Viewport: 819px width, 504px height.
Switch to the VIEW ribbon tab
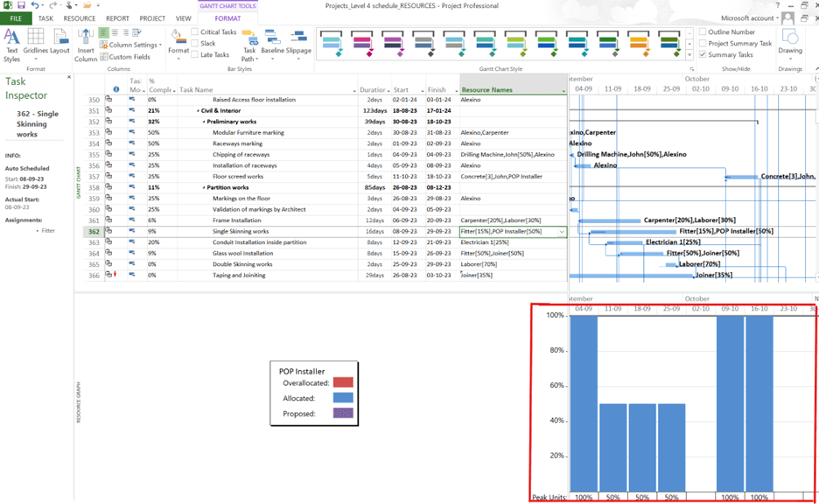pos(184,17)
